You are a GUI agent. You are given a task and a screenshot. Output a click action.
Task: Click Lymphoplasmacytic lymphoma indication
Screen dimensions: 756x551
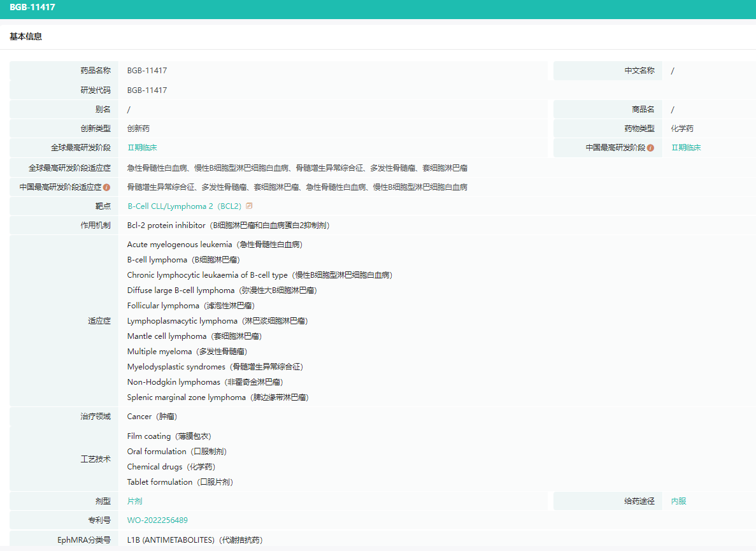tap(217, 321)
